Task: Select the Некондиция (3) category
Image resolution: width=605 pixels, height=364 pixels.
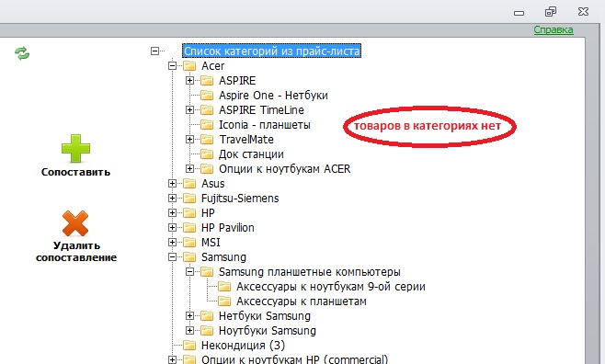Action: 243,345
